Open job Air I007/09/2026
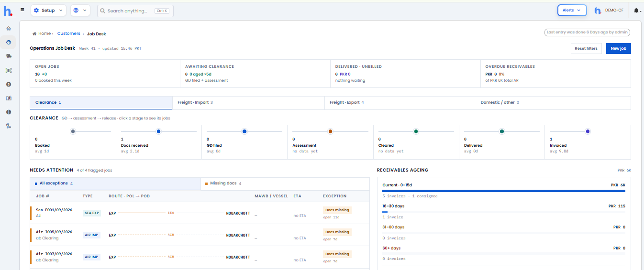This screenshot has width=644, height=270. [x=54, y=254]
